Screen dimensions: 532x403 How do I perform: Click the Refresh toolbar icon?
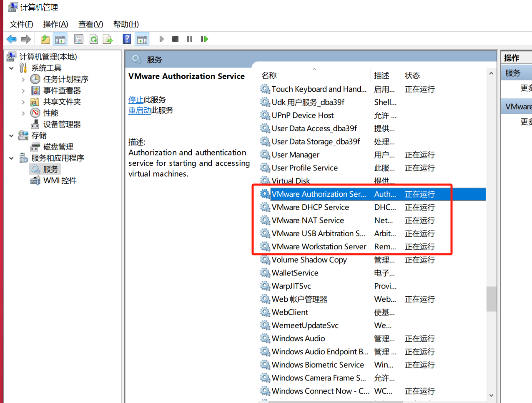coord(94,39)
